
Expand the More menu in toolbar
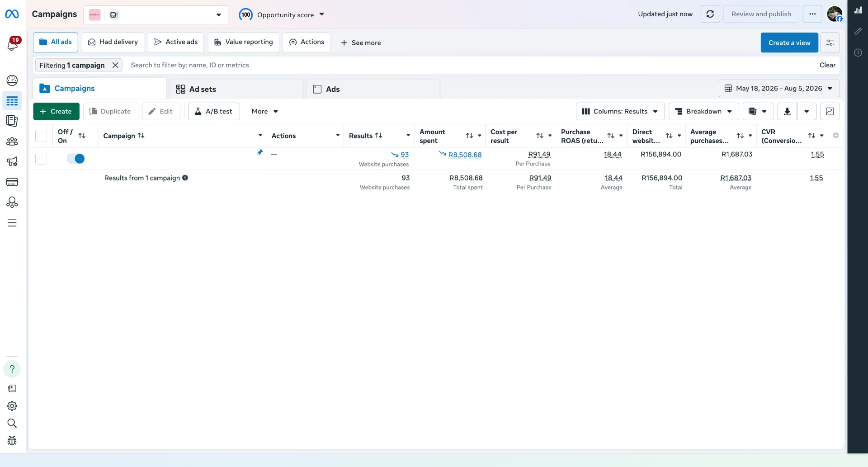(265, 111)
